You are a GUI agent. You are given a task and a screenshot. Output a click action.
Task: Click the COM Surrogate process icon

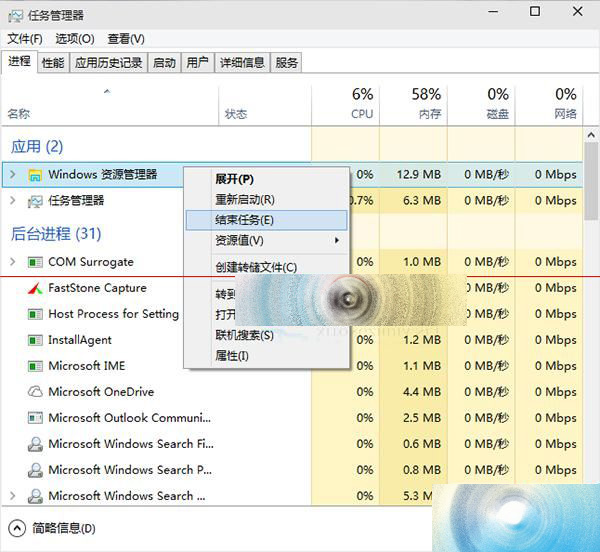(35, 262)
